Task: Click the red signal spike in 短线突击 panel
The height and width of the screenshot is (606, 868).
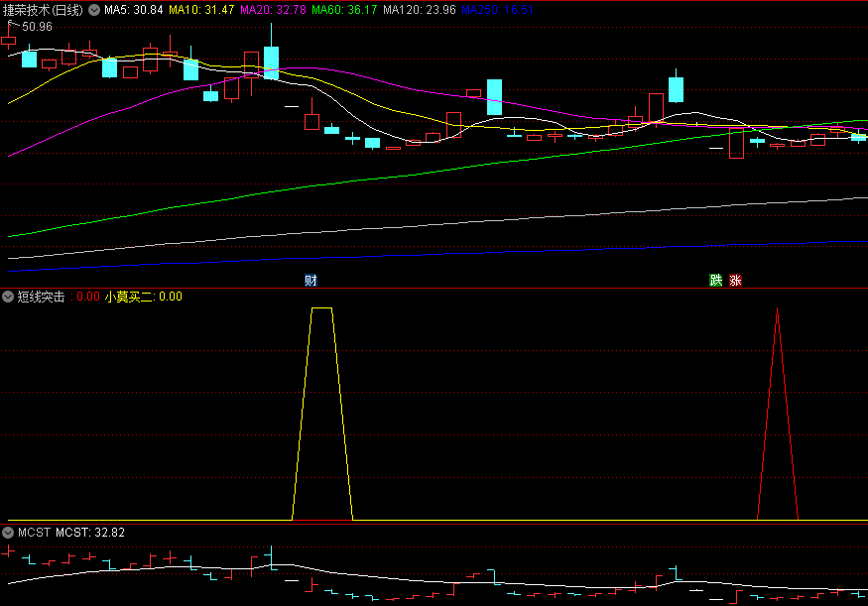Action: point(777,309)
